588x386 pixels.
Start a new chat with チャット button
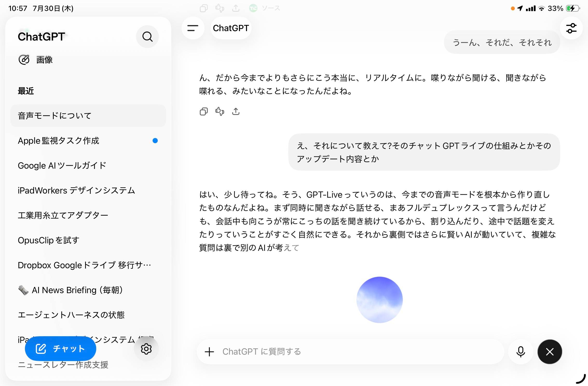click(x=60, y=349)
